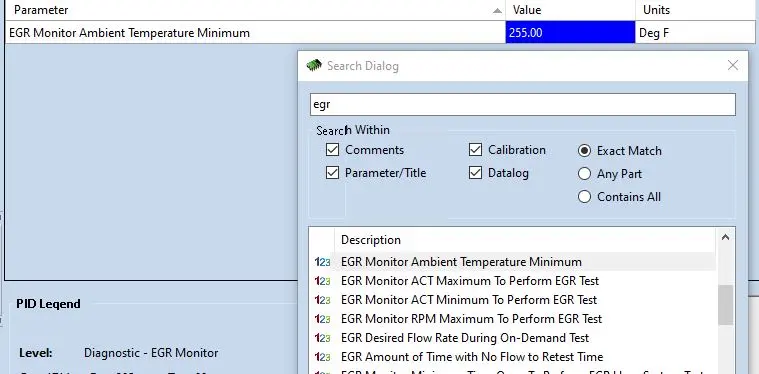The image size is (759, 374).
Task: Click icon beside EGR Desired Flow Rate row
Action: (322, 338)
